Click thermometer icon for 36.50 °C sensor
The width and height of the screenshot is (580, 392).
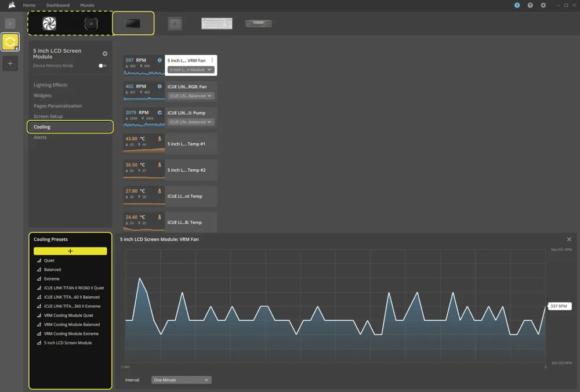click(159, 165)
